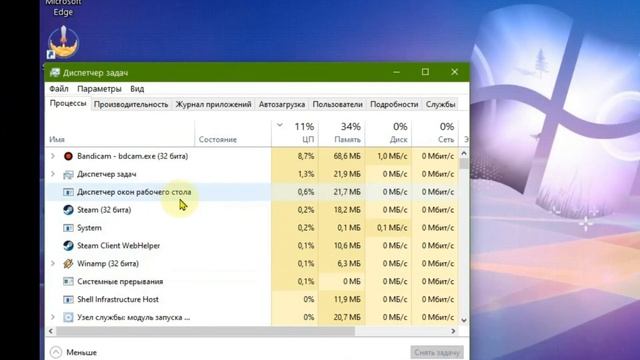This screenshot has height=360, width=640.
Task: Switch to the Пользователи tab
Action: coord(338,104)
